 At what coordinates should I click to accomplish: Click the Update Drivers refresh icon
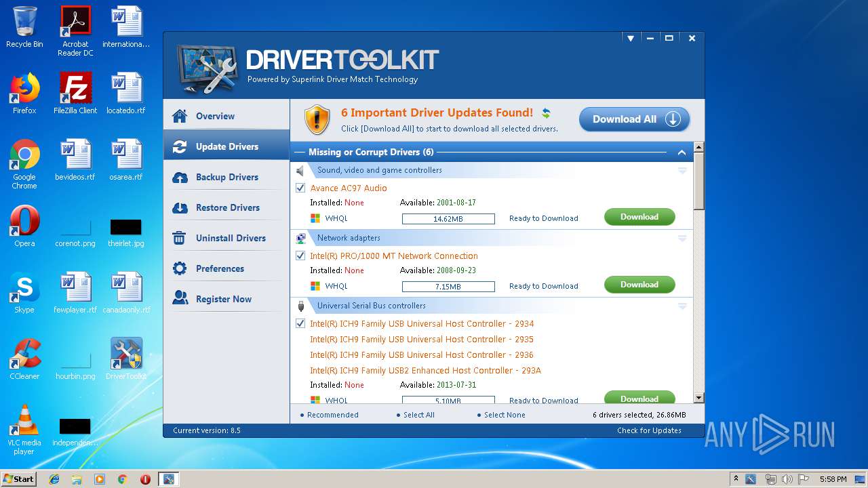[180, 146]
